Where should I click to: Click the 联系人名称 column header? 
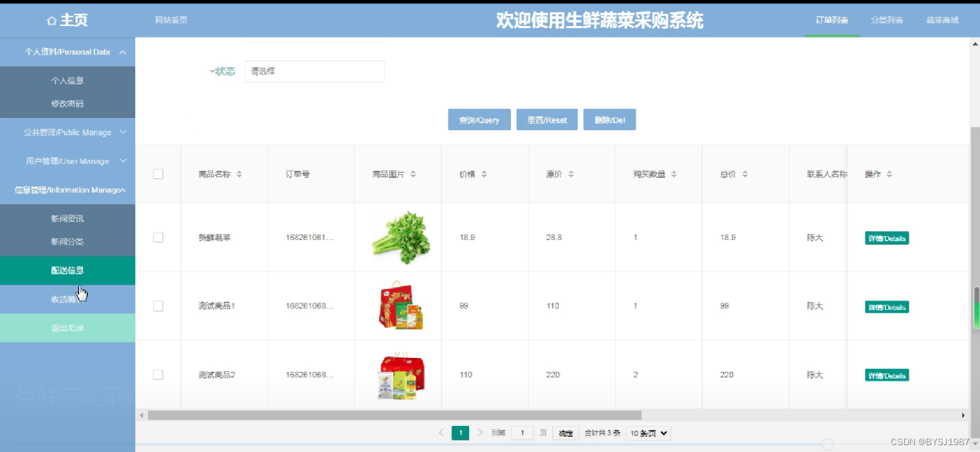click(827, 174)
